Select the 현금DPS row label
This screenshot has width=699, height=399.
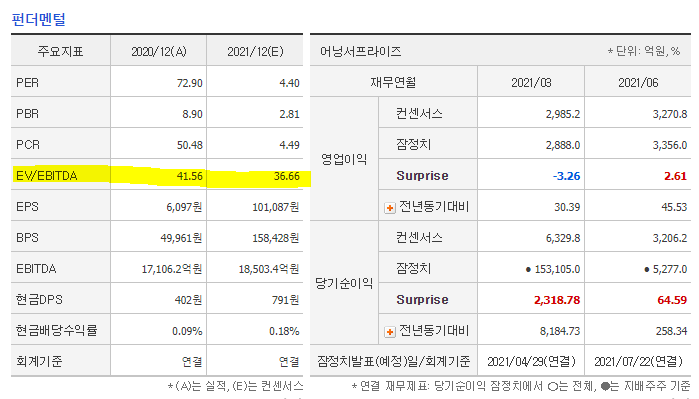pos(39,300)
